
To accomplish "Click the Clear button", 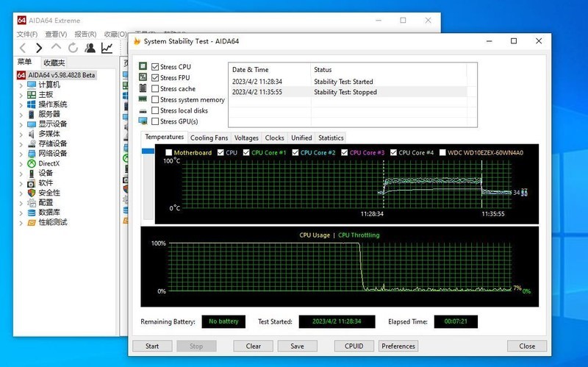I will (254, 346).
